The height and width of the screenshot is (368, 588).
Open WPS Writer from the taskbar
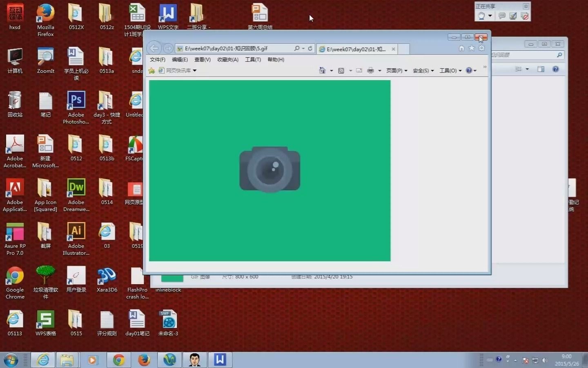click(220, 360)
